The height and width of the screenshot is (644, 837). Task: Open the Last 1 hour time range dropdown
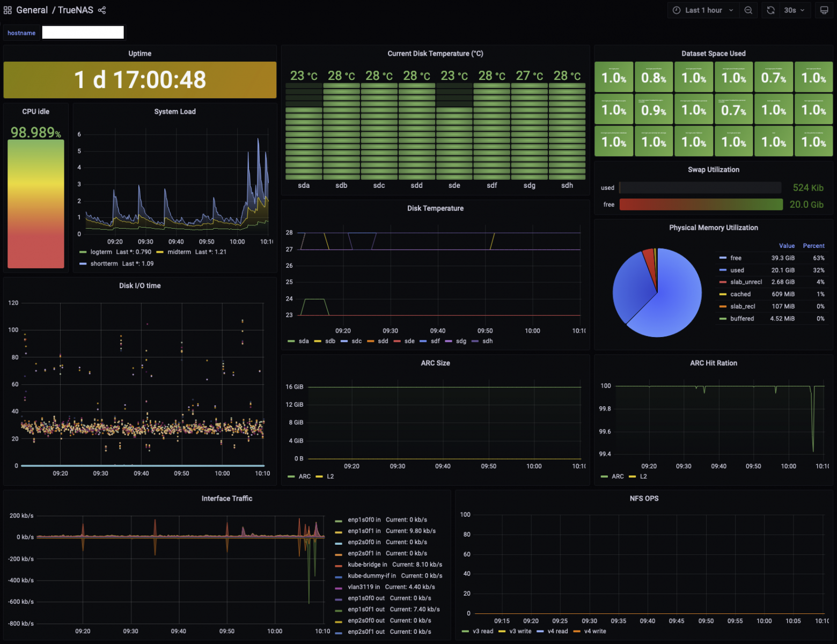(x=703, y=10)
